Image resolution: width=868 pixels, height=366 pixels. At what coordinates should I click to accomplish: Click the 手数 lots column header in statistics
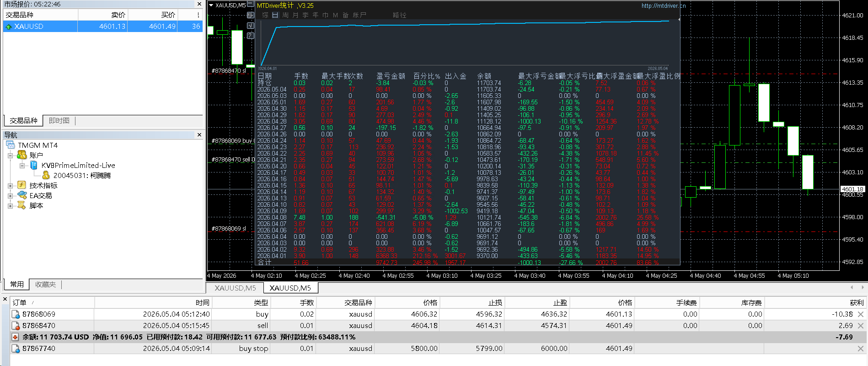301,76
